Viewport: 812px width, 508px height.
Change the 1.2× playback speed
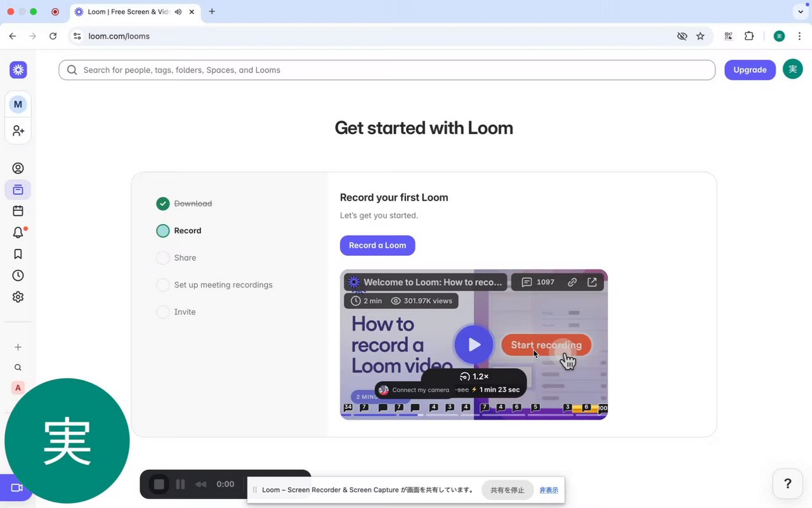coord(475,377)
